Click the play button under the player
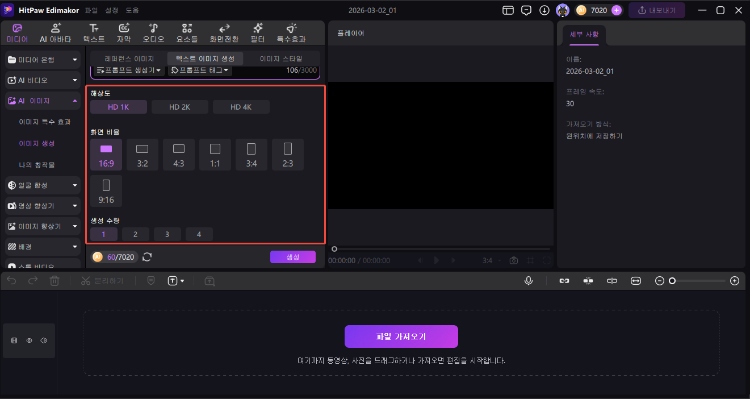 [x=436, y=260]
